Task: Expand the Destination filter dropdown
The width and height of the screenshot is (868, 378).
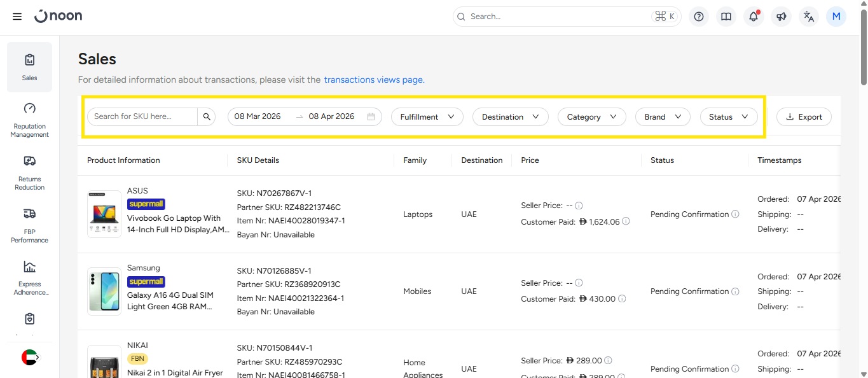Action: [x=510, y=117]
